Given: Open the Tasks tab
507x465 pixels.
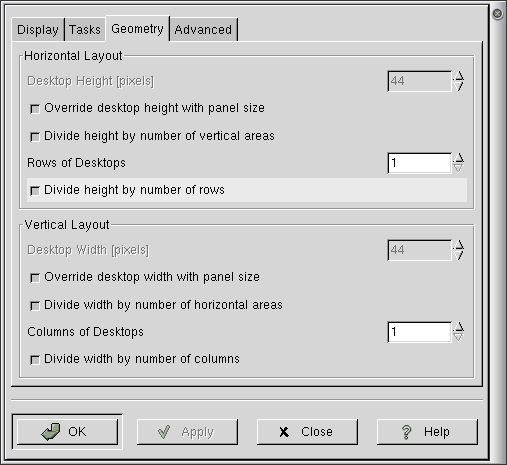Looking at the screenshot, I should (85, 30).
